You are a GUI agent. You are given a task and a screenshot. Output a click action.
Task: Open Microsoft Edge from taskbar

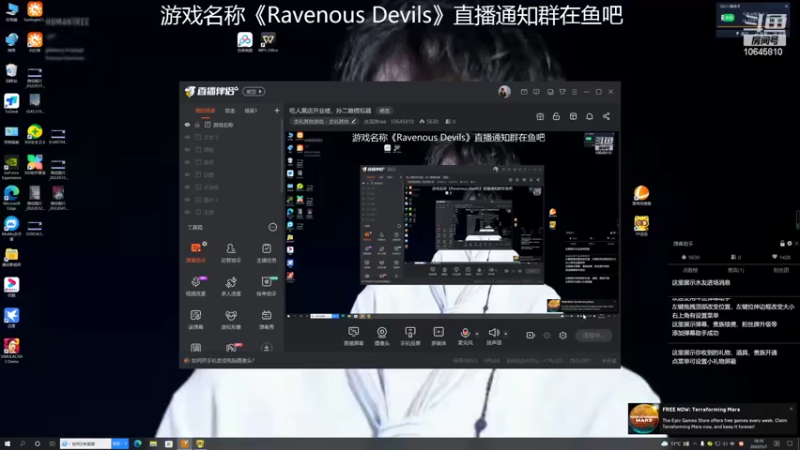(x=138, y=444)
